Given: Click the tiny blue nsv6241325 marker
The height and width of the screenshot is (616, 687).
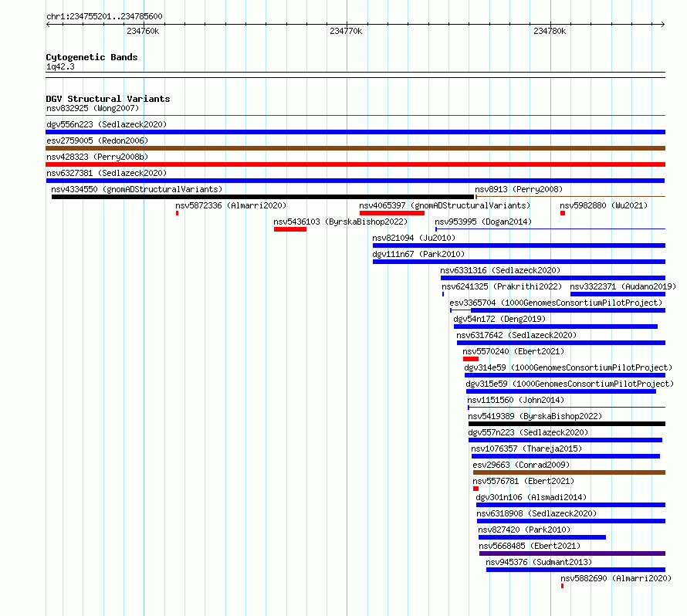Looking at the screenshot, I should coord(443,294).
